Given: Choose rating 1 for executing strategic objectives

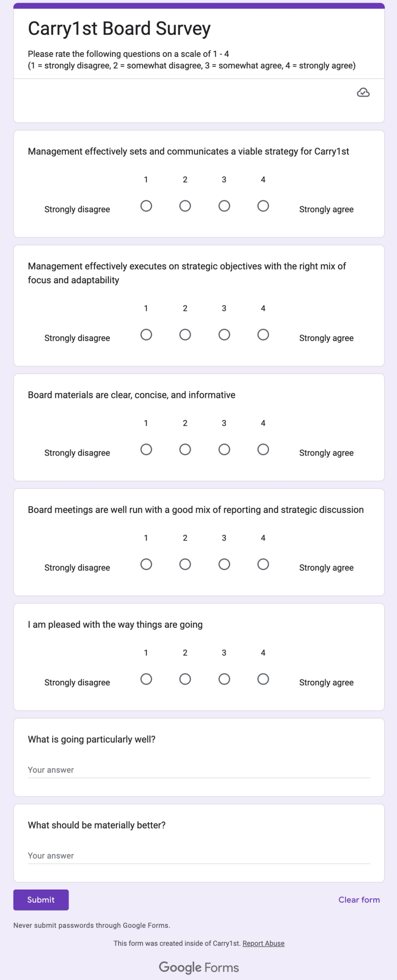Looking at the screenshot, I should point(146,334).
